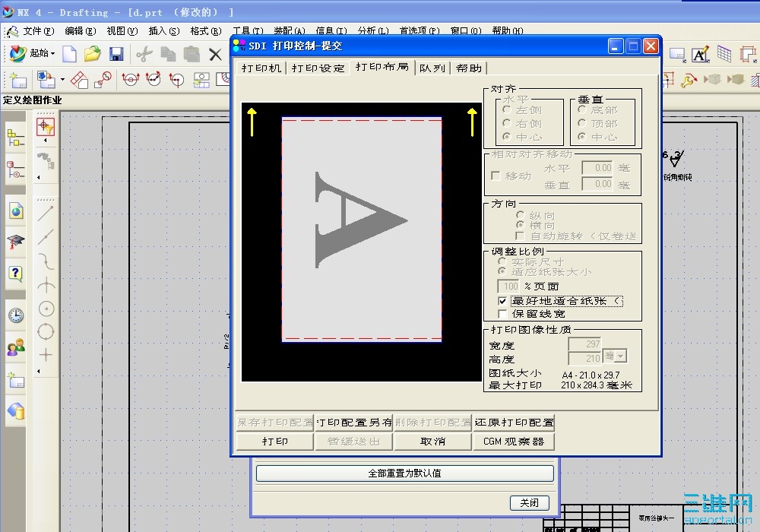Click the new sheet icon in drafting toolbar

[x=18, y=80]
